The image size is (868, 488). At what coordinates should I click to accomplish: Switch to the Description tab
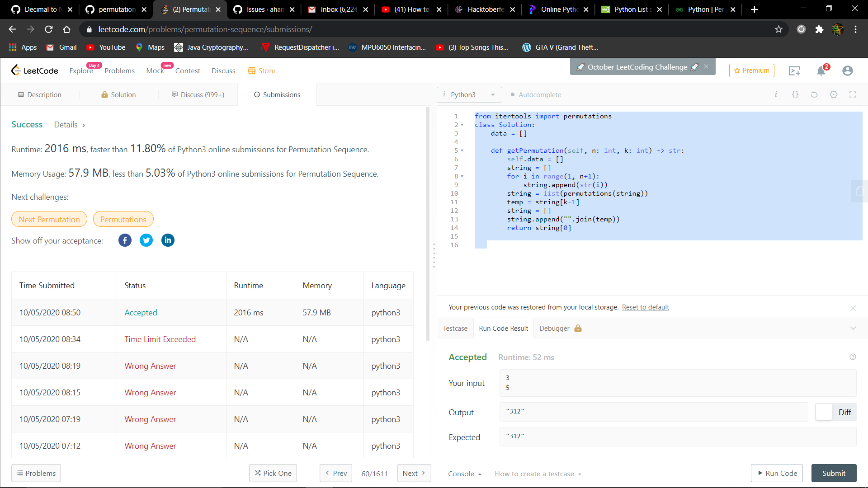40,95
